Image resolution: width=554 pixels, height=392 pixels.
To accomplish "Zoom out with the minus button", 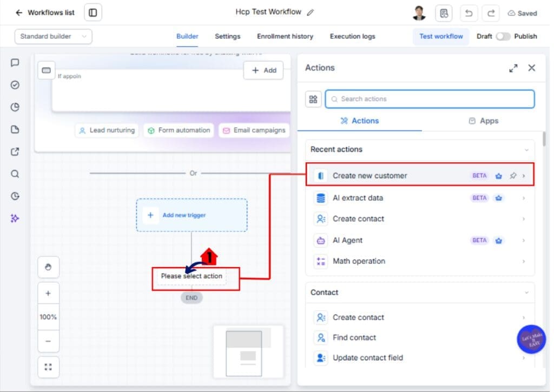I will point(48,341).
